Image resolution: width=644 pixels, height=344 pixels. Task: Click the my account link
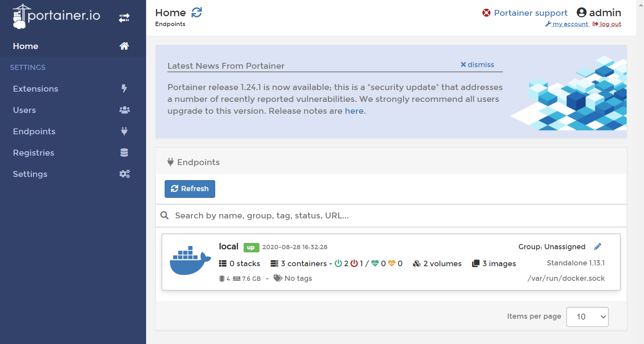coord(570,24)
